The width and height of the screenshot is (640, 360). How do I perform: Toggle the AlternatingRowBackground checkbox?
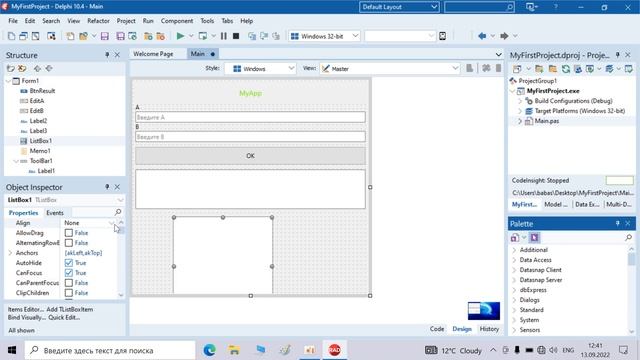click(69, 243)
